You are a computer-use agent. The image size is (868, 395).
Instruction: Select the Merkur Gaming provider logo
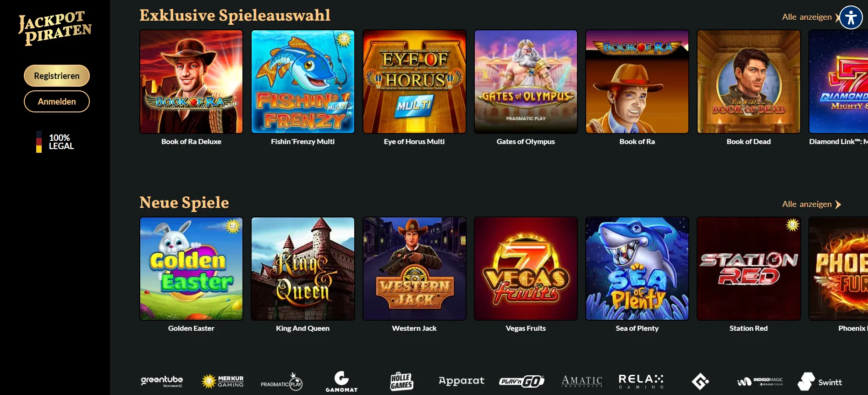[223, 381]
